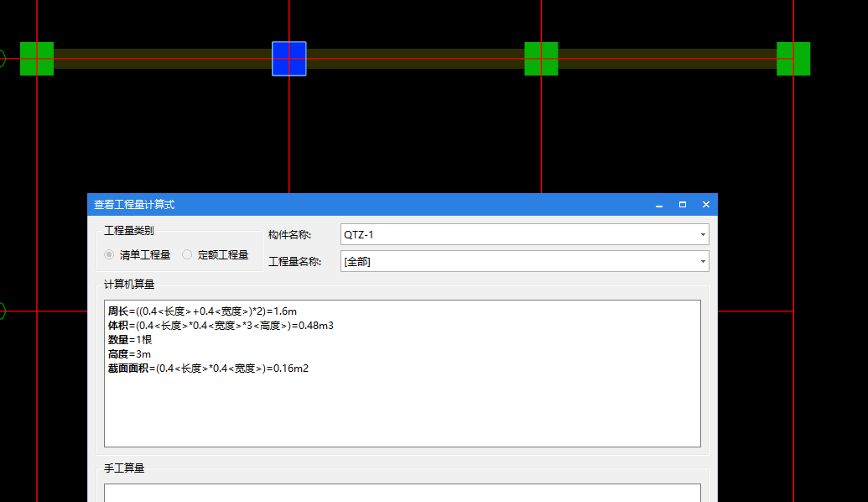Open the 构件名称 dropdown showing QTZ-1
Viewport: 868px width, 502px height.
tap(525, 234)
